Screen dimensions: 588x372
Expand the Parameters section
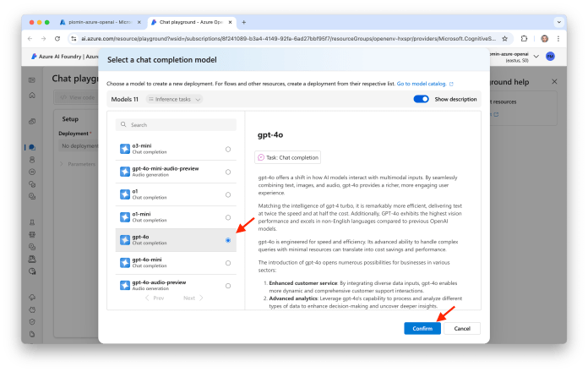(x=78, y=164)
